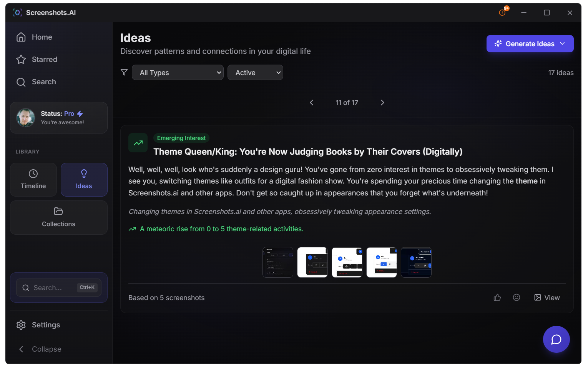Check the notification alert icon

(x=502, y=12)
